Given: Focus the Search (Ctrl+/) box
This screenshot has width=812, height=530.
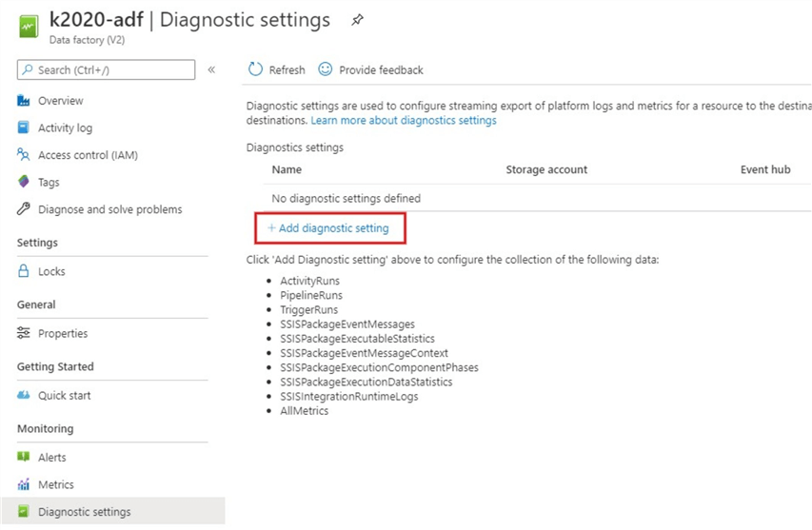Looking at the screenshot, I should [107, 69].
